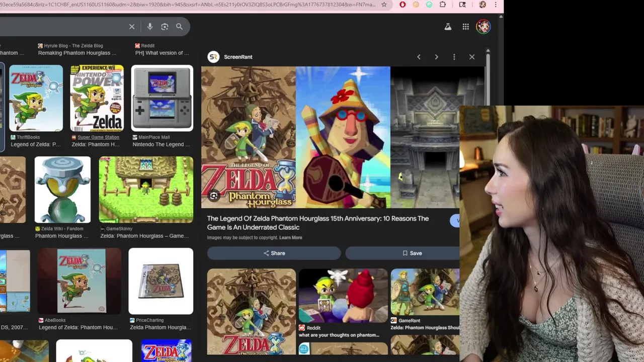Open the PriceCharting game case thumbnail
Screen dimensions: 644x362
pos(161,281)
